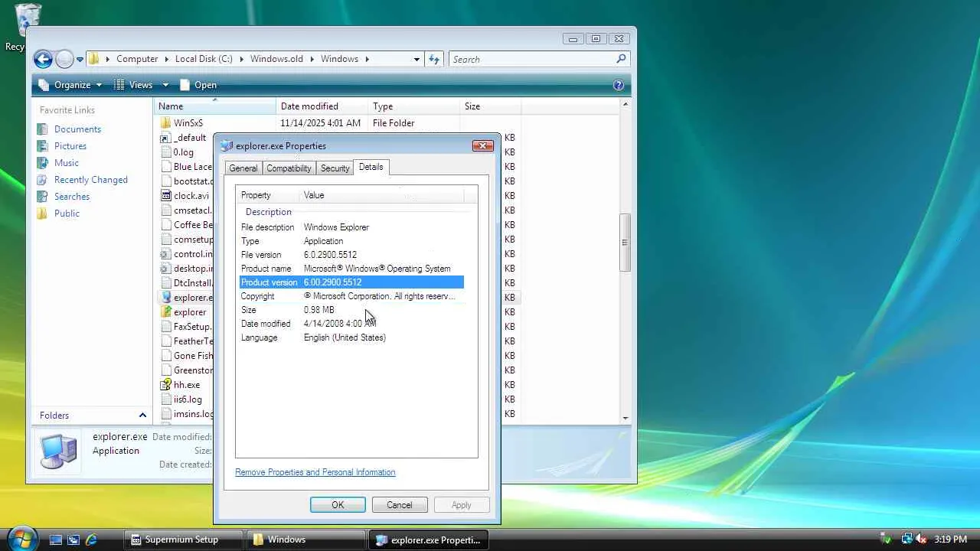
Task: Click the Views toolbar button
Action: tap(134, 85)
